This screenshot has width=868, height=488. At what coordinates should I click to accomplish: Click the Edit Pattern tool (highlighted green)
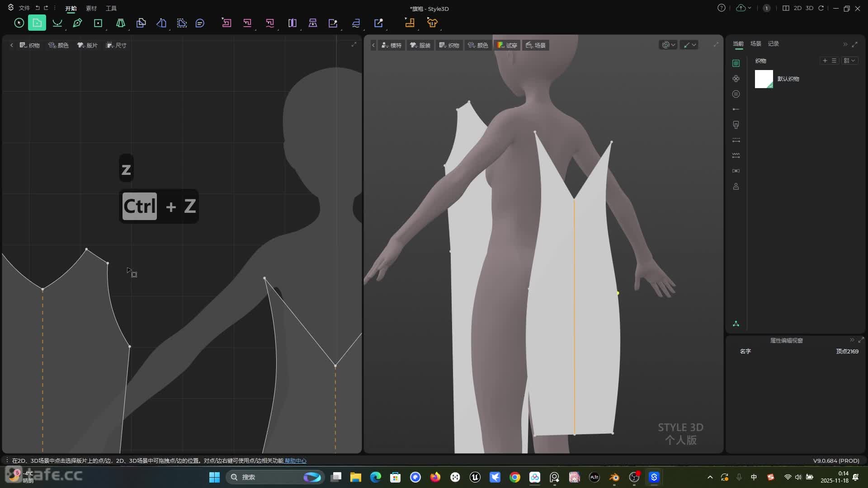pyautogui.click(x=37, y=23)
